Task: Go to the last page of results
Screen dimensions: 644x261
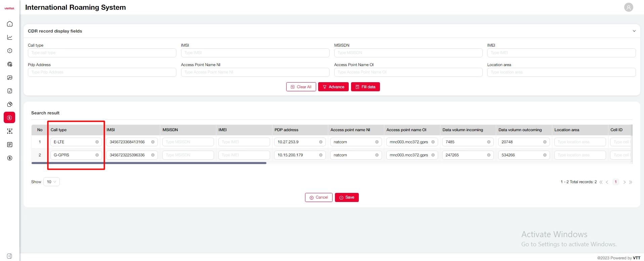Action: pos(631,182)
